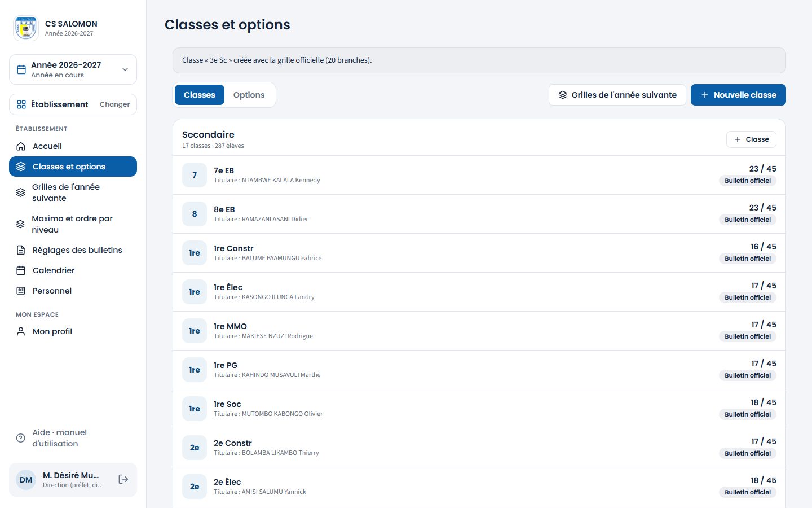
Task: Click the + Classe button in Secondaire
Action: (x=751, y=139)
